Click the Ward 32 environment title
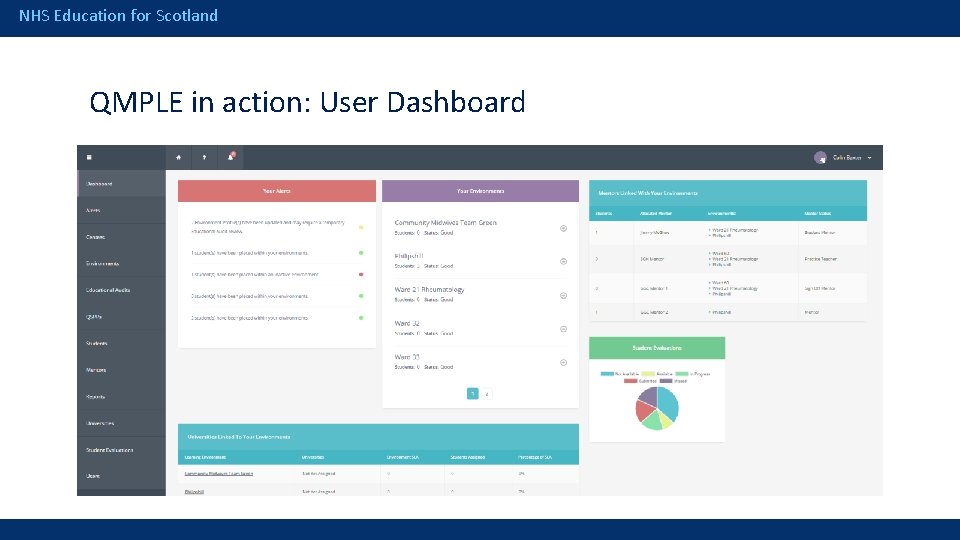960x540 pixels. 407,323
